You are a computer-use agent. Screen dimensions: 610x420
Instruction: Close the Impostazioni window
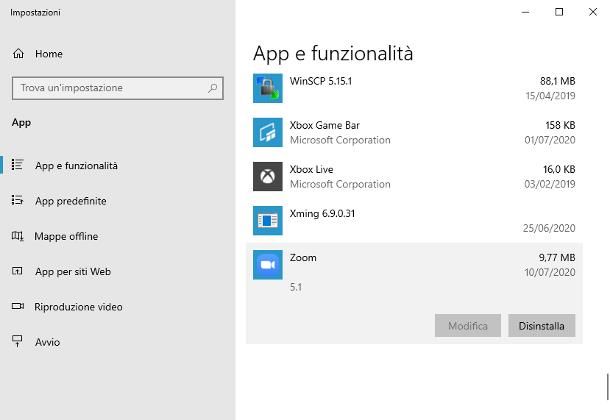(593, 12)
